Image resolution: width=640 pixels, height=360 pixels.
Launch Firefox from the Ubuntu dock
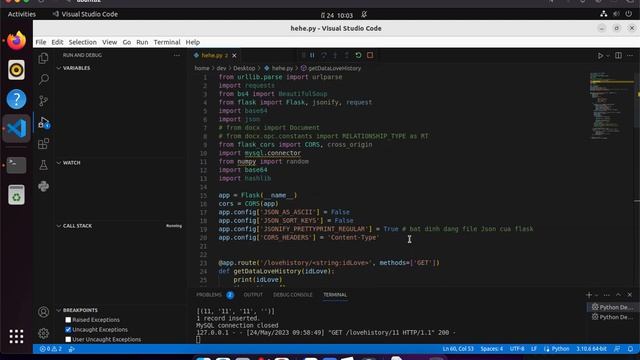click(x=16, y=40)
